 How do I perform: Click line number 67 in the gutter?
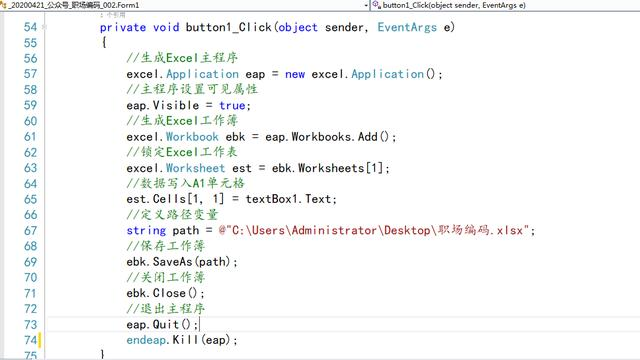point(31,231)
